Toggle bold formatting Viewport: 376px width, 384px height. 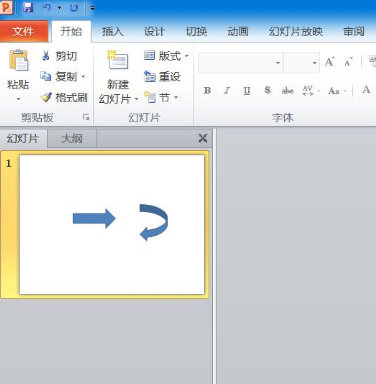(207, 91)
